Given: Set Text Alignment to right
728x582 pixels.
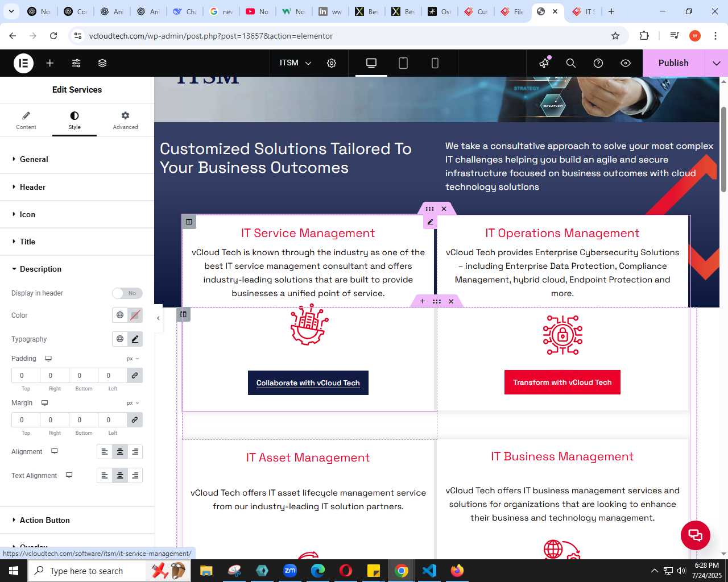Looking at the screenshot, I should (x=135, y=476).
